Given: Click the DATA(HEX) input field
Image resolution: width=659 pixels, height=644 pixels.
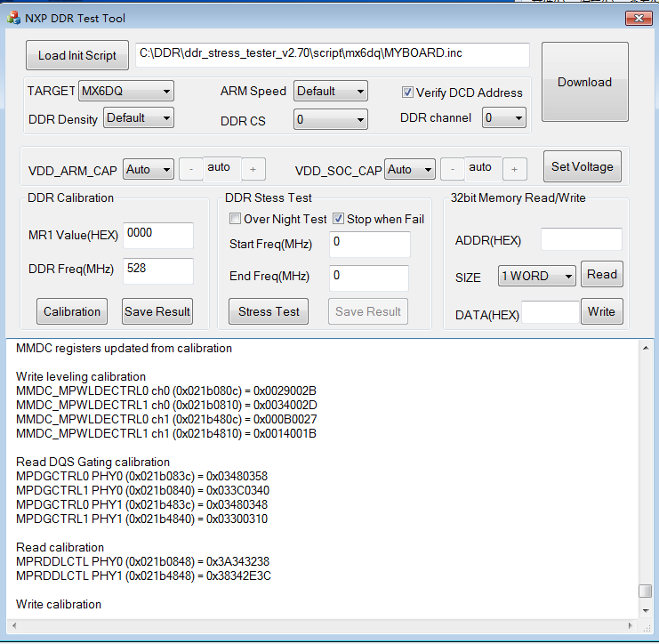Looking at the screenshot, I should 551,312.
